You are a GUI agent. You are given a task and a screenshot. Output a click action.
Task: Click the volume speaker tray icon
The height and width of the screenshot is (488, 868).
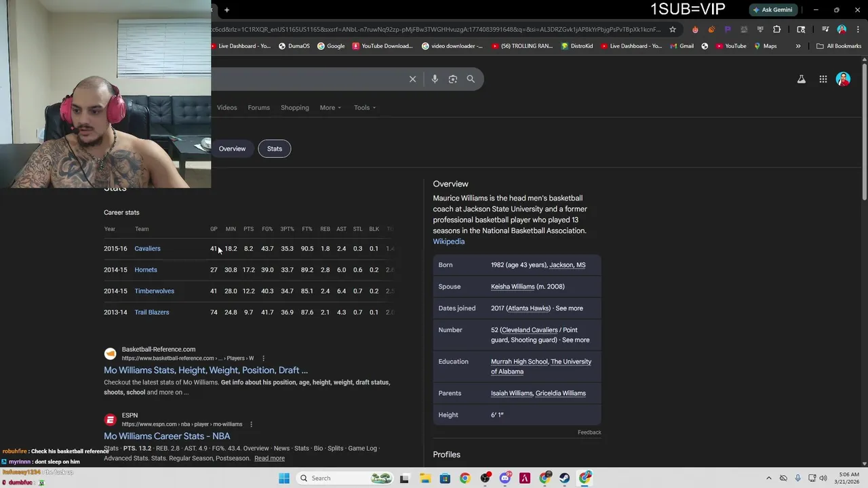pos(823,478)
